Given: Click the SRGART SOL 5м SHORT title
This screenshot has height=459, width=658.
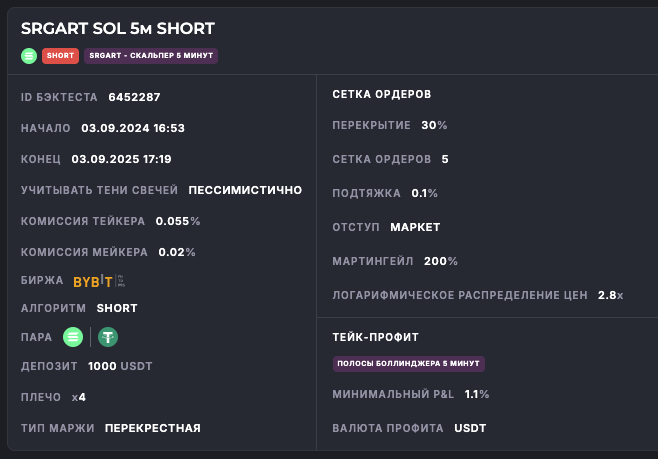Looking at the screenshot, I should (x=117, y=29).
